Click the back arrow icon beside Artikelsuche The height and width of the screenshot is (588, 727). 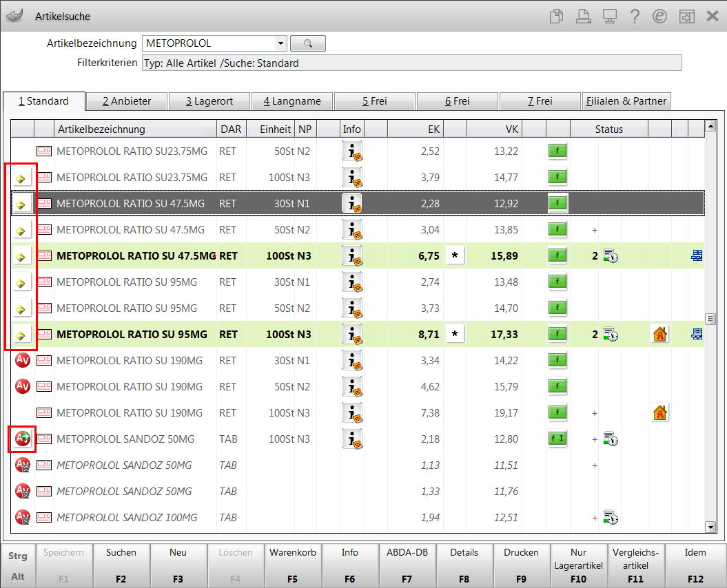click(x=15, y=17)
